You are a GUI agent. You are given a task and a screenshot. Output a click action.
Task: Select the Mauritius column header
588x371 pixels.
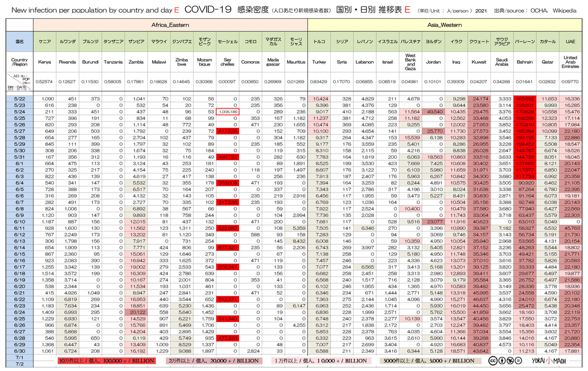point(296,62)
